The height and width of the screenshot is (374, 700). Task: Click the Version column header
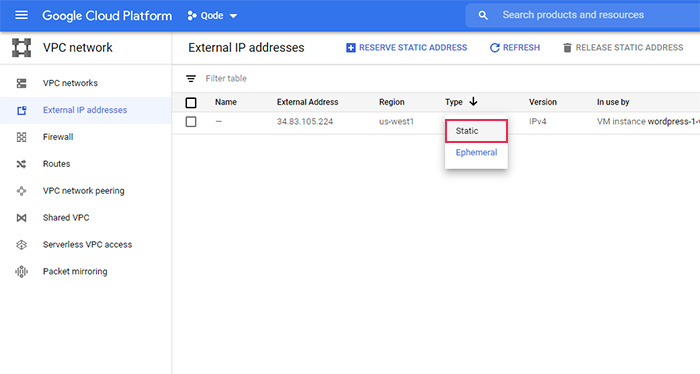click(x=543, y=102)
